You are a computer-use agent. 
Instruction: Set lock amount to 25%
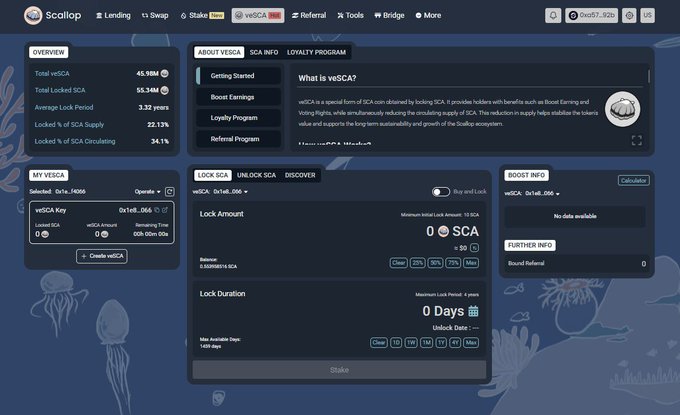click(418, 263)
